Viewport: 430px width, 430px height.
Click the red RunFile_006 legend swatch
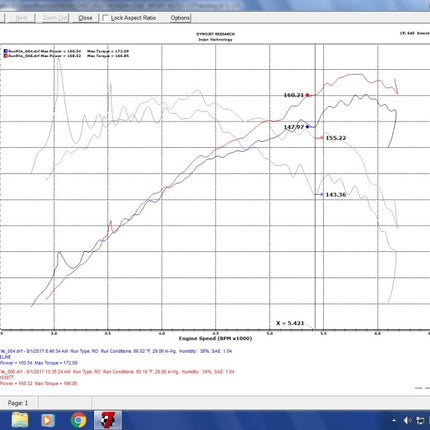coord(6,56)
